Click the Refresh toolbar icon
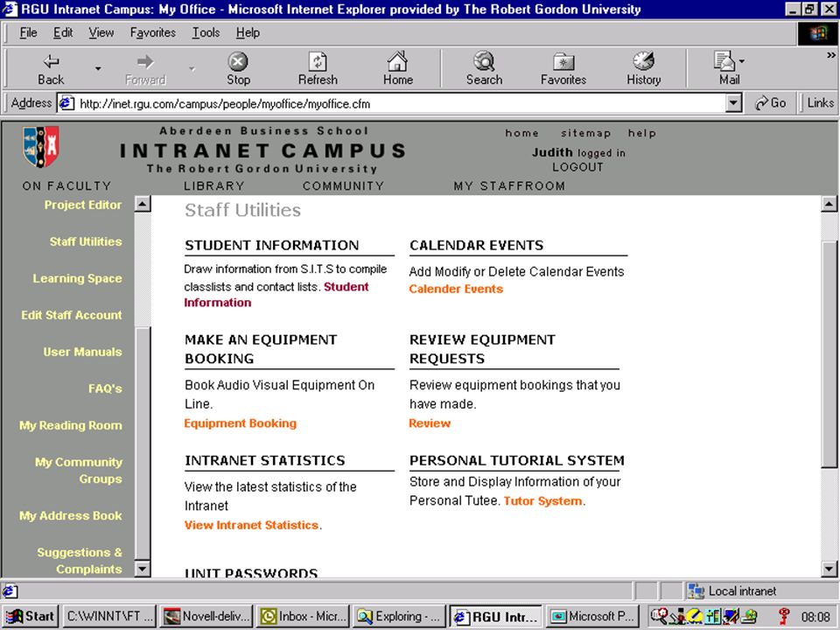This screenshot has height=630, width=840. coord(318,61)
